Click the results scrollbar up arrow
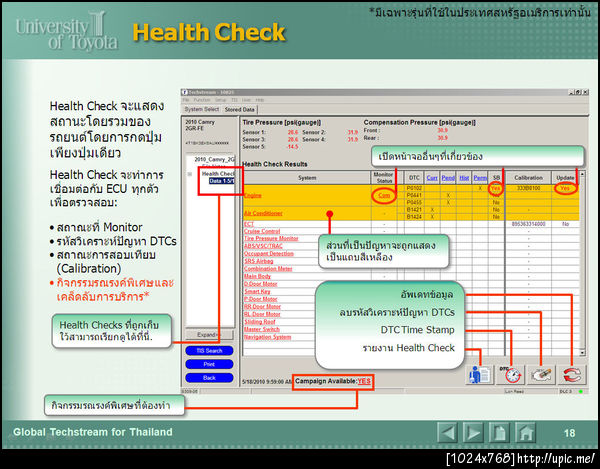The width and height of the screenshot is (600, 469). coord(582,174)
